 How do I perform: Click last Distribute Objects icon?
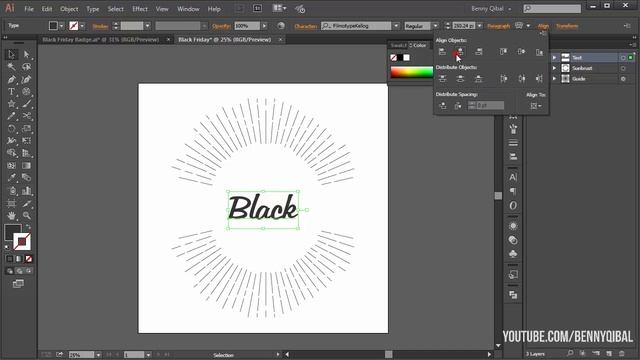[x=539, y=79]
